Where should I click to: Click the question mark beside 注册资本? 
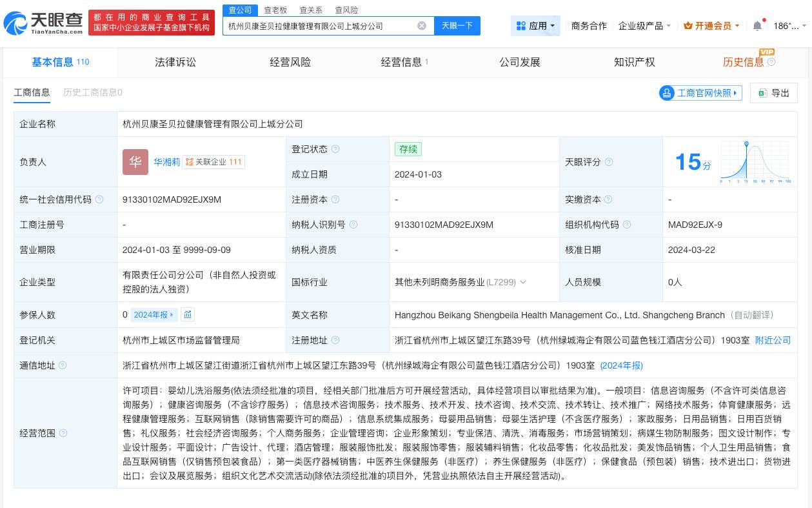335,199
